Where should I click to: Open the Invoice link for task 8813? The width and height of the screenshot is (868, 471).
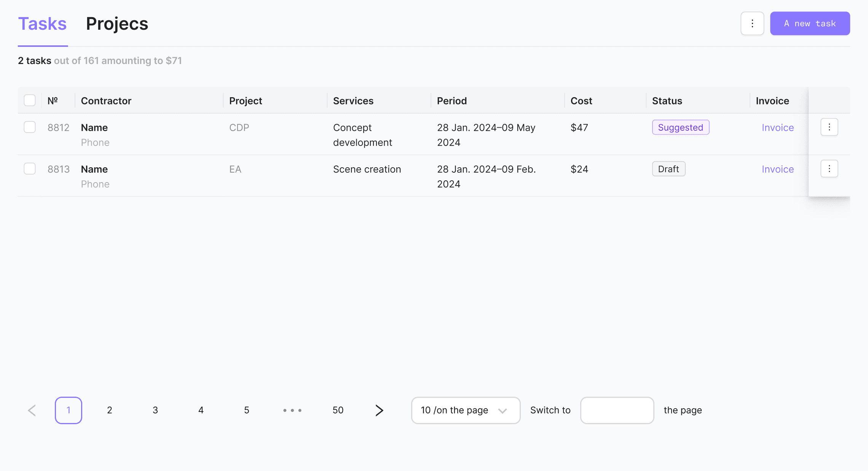[777, 169]
